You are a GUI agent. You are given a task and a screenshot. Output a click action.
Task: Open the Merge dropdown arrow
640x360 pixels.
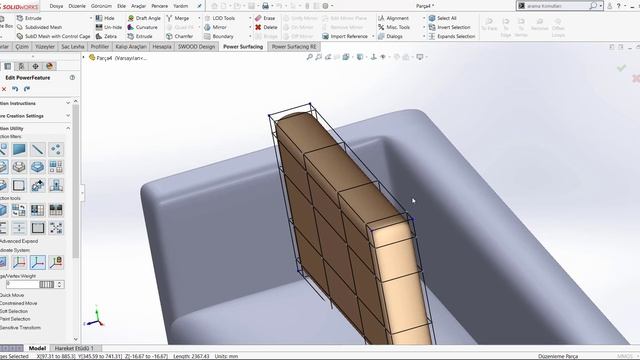pyautogui.click(x=199, y=18)
